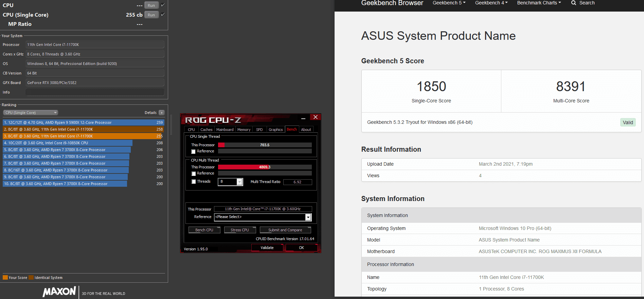Expand the Geekbench 5 menu

tap(449, 3)
